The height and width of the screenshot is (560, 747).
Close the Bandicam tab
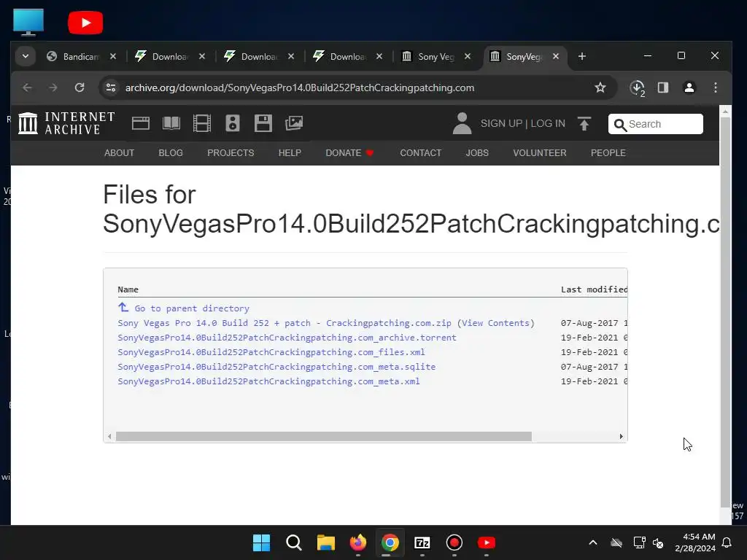[x=113, y=56]
